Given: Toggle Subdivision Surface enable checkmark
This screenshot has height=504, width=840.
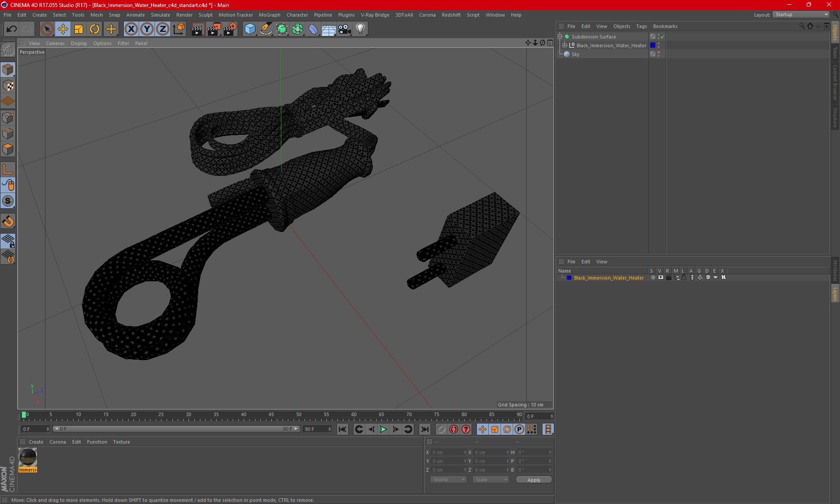Looking at the screenshot, I should [x=662, y=37].
